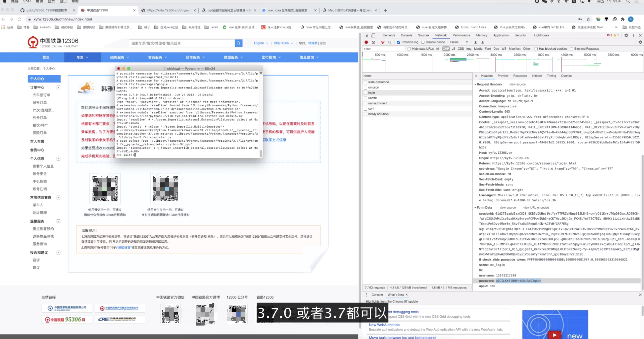
Task: Switch to the Elements tab in DevTools
Action: [389, 35]
